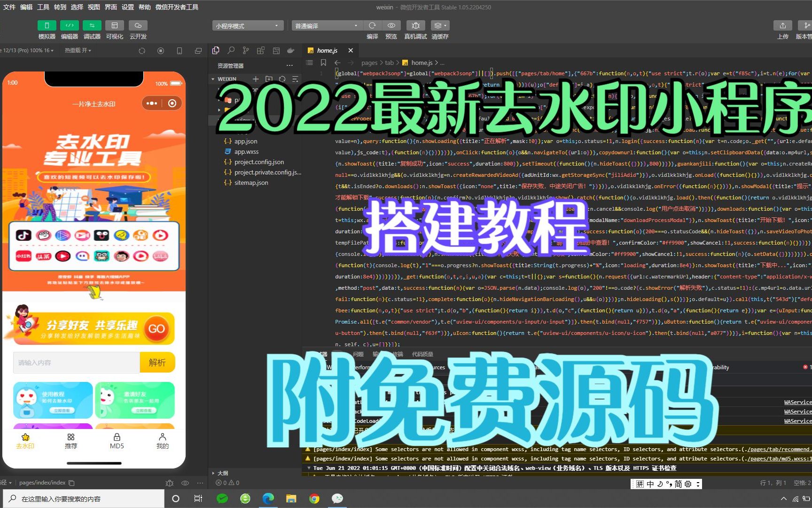Click the bookmark icon above the editor

pos(323,63)
